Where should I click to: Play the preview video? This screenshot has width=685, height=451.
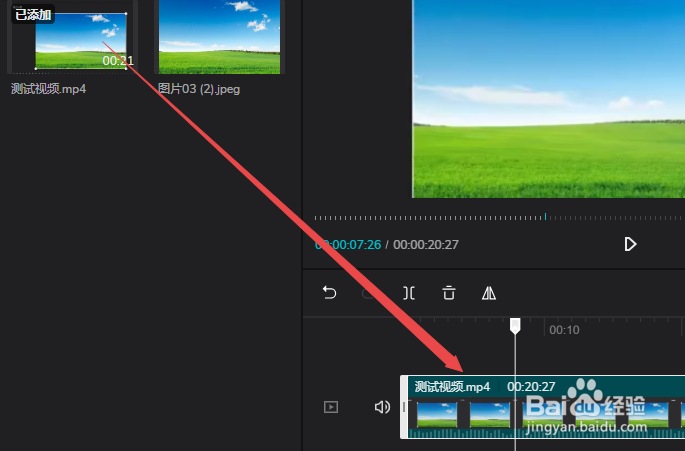point(630,244)
